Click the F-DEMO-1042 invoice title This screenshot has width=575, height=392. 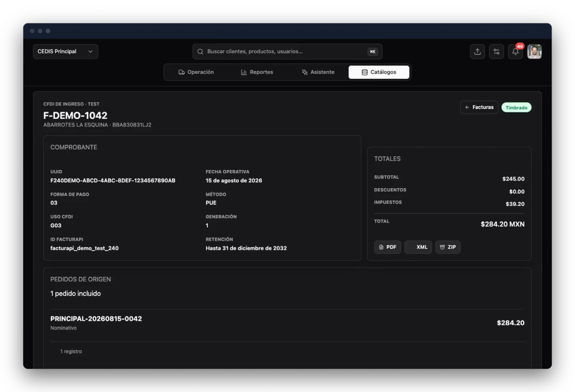[x=75, y=116]
